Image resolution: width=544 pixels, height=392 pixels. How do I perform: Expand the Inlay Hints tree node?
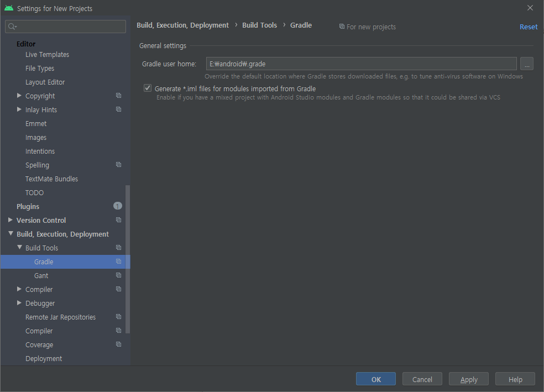click(19, 109)
